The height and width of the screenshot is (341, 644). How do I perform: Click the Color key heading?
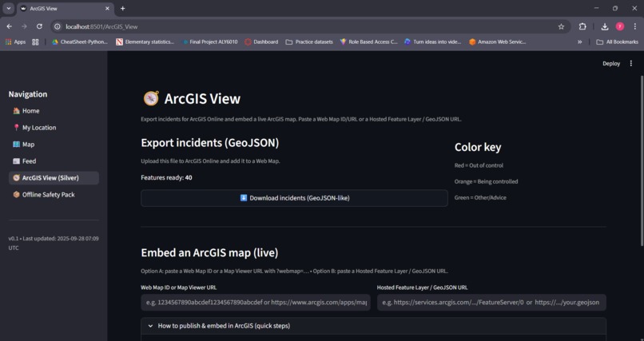tap(478, 147)
